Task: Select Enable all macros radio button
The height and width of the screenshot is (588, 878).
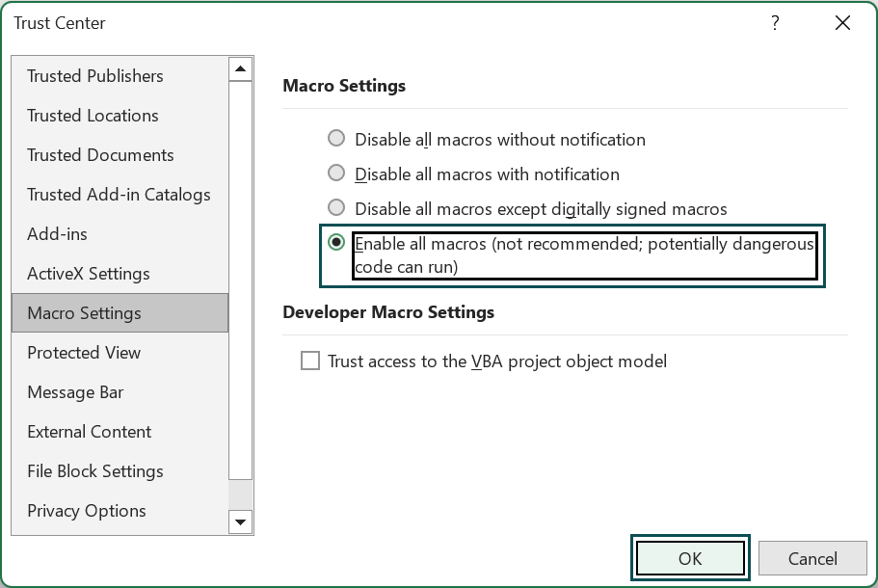Action: click(x=336, y=243)
